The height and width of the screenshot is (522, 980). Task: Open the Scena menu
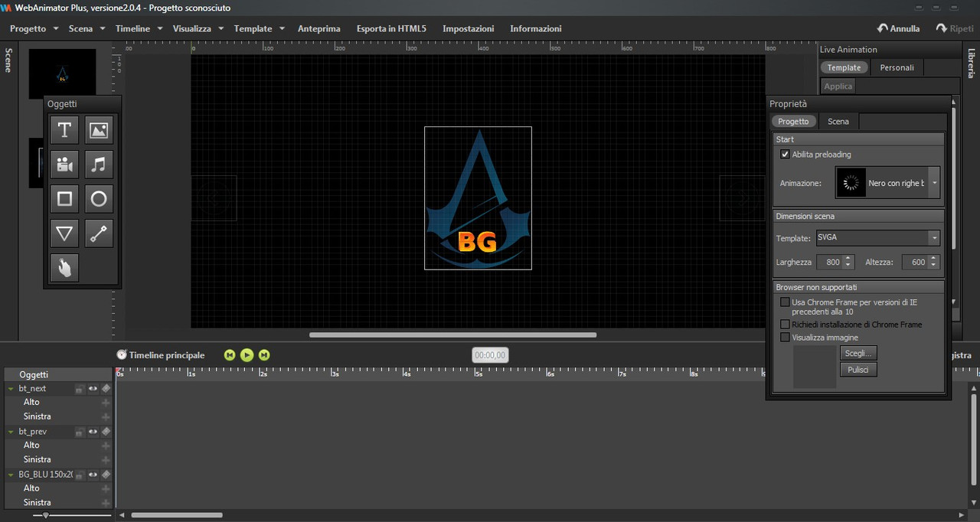[x=86, y=28]
